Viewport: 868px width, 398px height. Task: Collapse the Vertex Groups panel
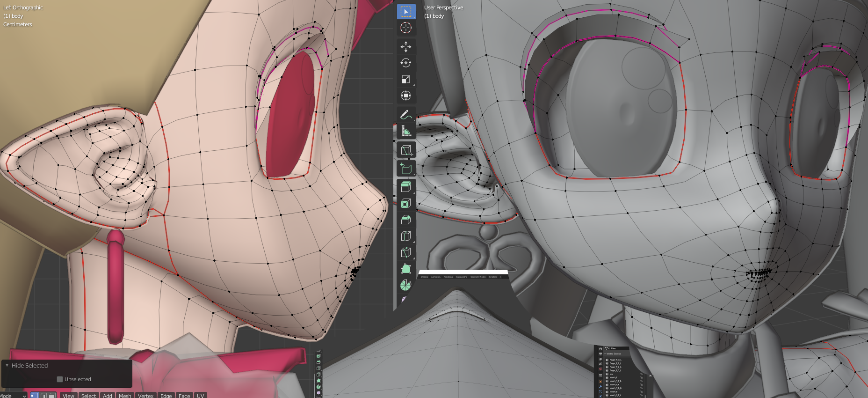pos(605,354)
